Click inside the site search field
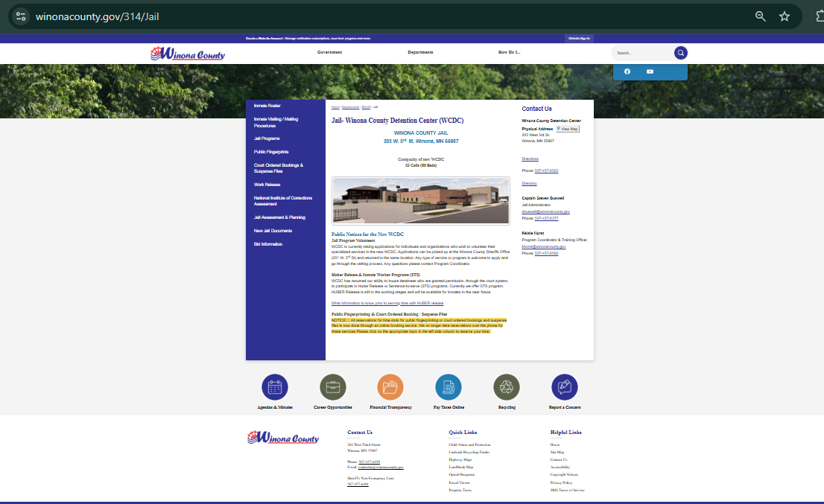The height and width of the screenshot is (504, 824). click(641, 53)
